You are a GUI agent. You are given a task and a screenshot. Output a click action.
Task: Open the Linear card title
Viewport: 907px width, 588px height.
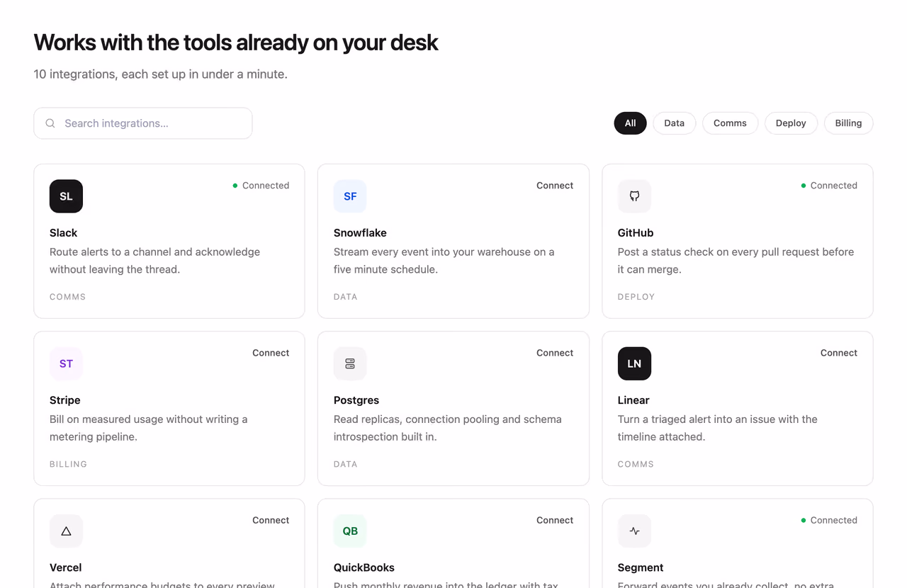coord(633,400)
